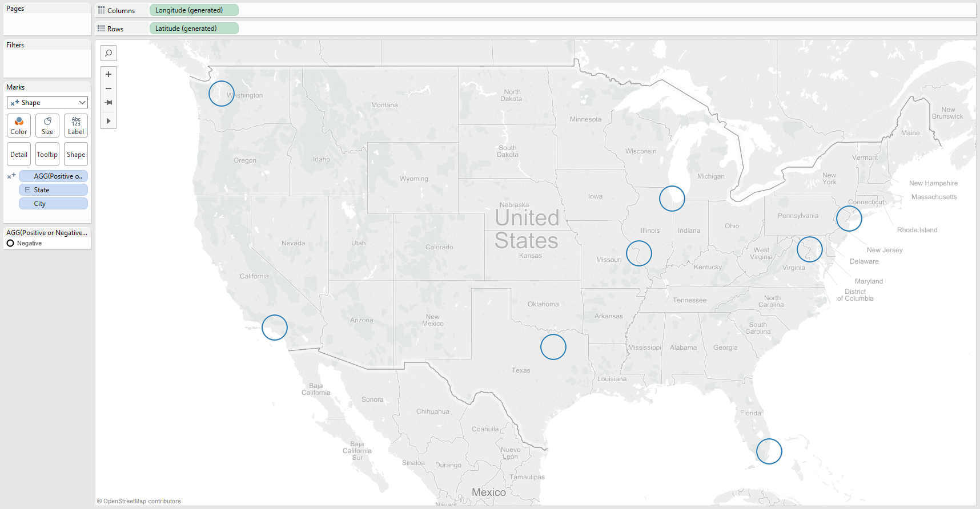Pin the map zoom home
The image size is (980, 509).
click(x=109, y=103)
